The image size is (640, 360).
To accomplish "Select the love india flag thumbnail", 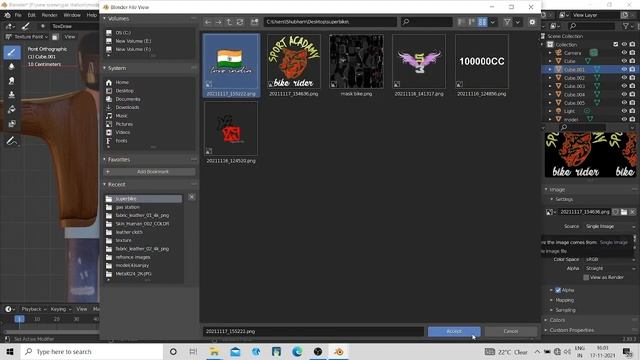I will click(231, 65).
